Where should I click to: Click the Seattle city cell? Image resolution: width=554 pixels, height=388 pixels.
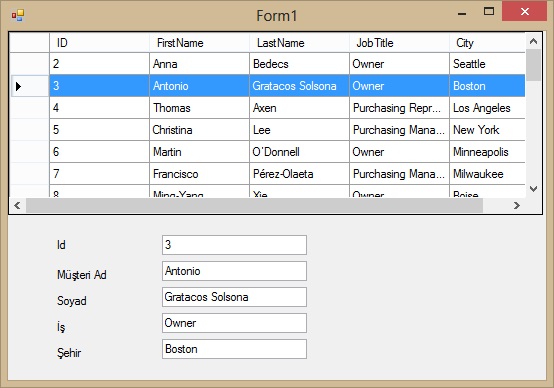pos(487,64)
